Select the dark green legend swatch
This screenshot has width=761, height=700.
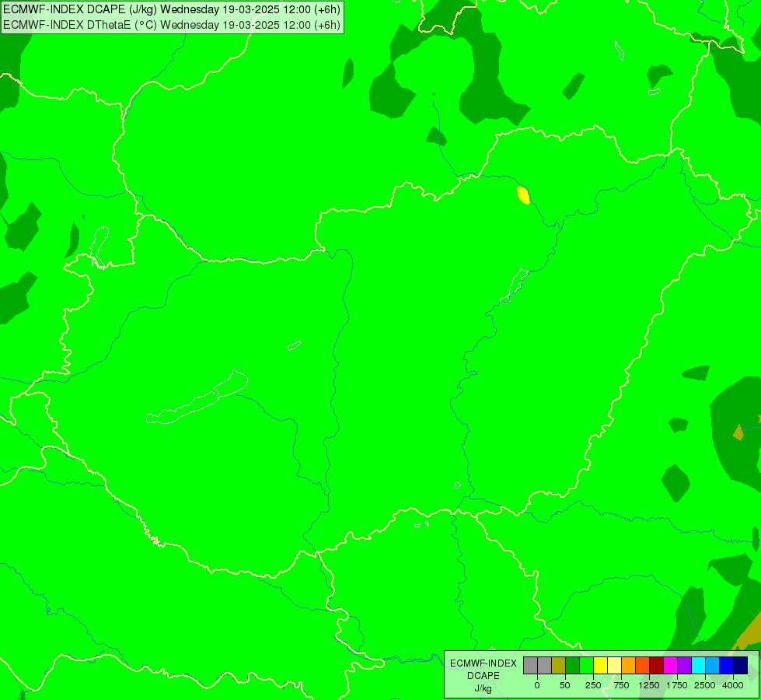click(x=573, y=665)
